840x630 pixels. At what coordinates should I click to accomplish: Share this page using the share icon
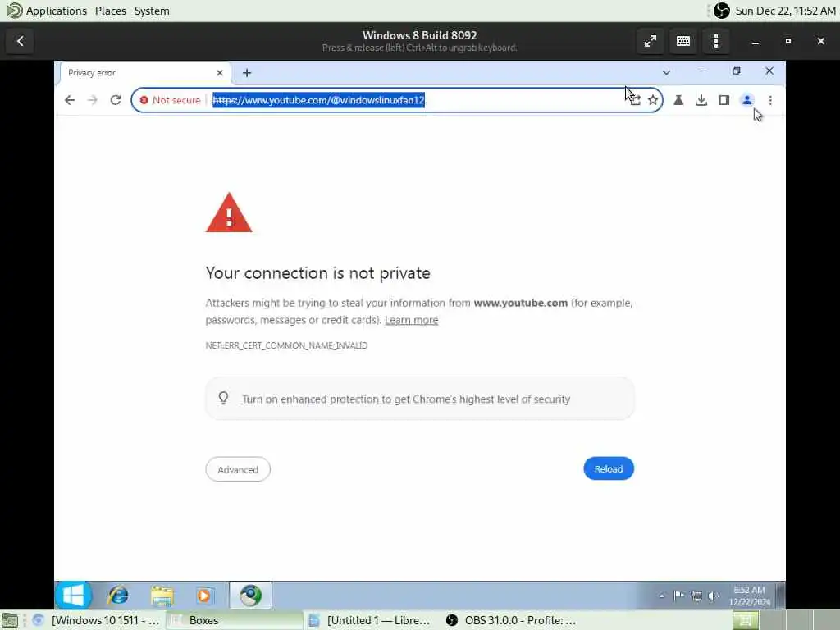[x=635, y=100]
